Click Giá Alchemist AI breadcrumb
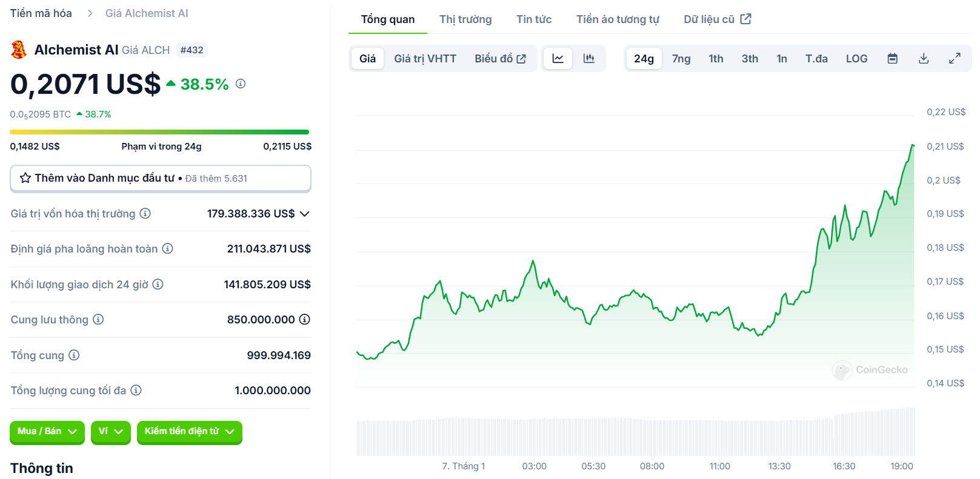 (x=147, y=13)
